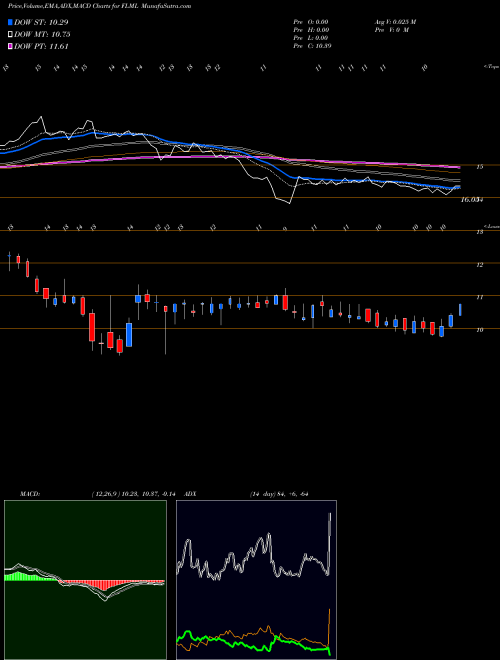Open the green MACD histogram panel
The image size is (500, 660).
coord(85,580)
